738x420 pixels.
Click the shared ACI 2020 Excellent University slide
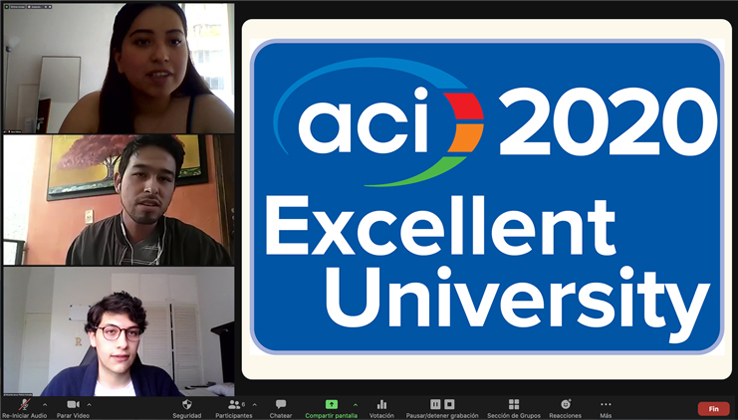(487, 199)
